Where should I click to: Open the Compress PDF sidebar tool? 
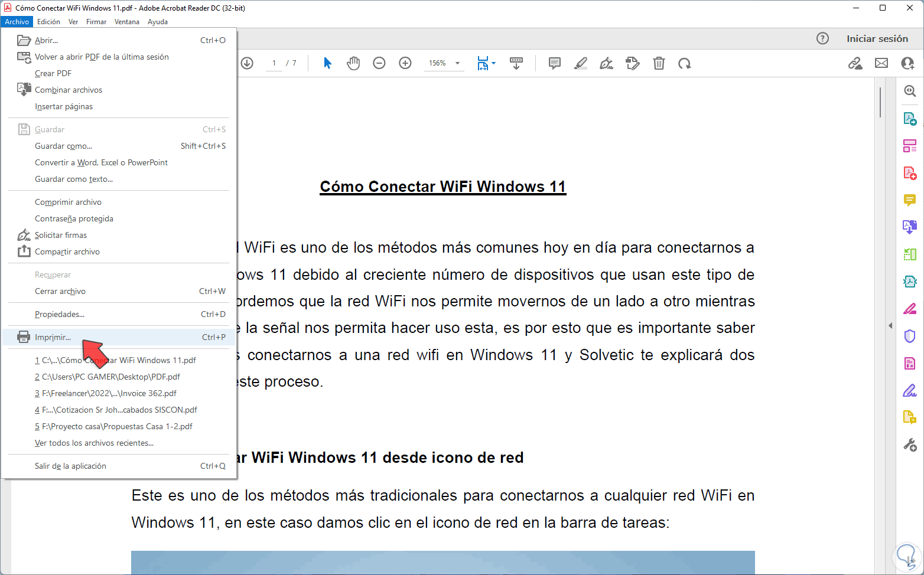point(910,282)
